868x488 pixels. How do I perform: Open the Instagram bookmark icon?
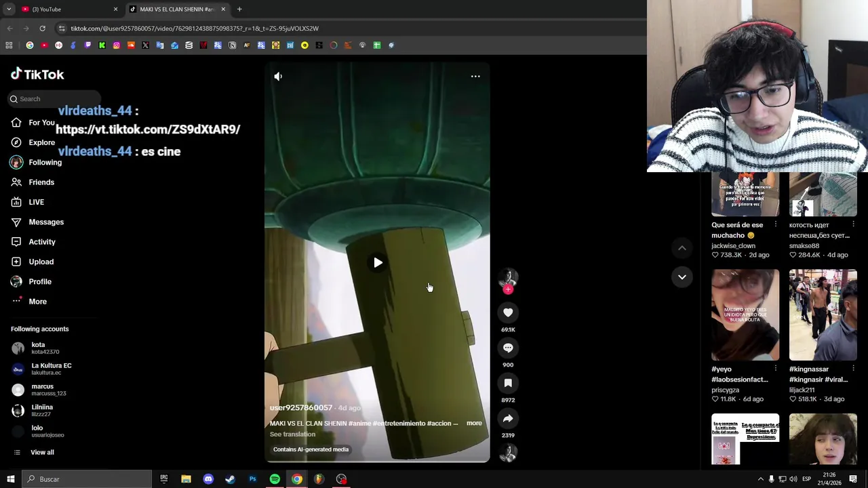tap(117, 45)
